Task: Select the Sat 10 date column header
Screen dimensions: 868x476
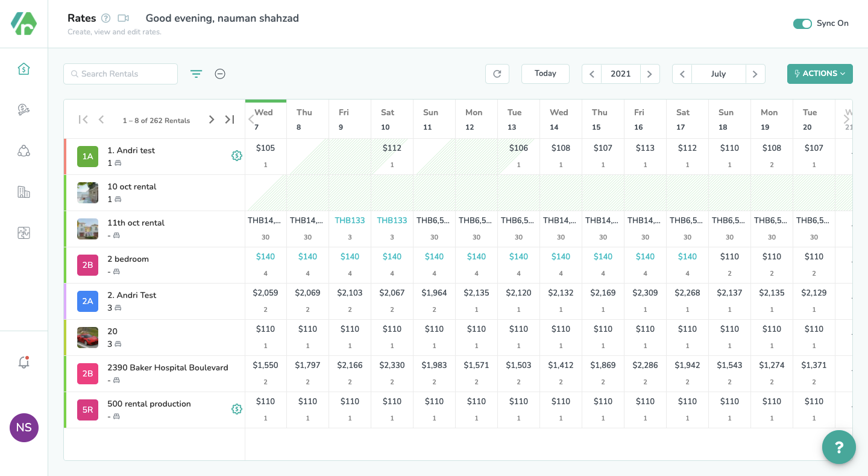Action: tap(392, 119)
